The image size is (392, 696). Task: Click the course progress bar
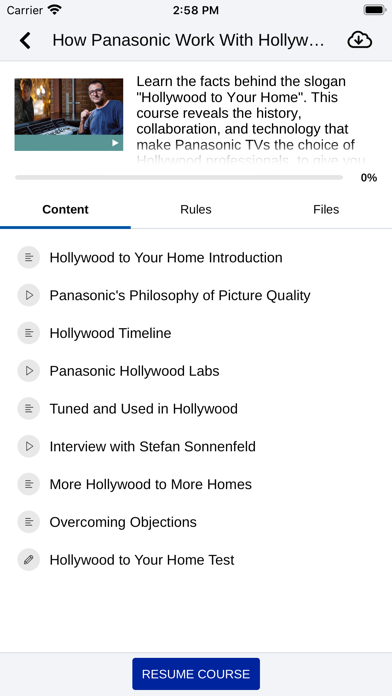179,178
